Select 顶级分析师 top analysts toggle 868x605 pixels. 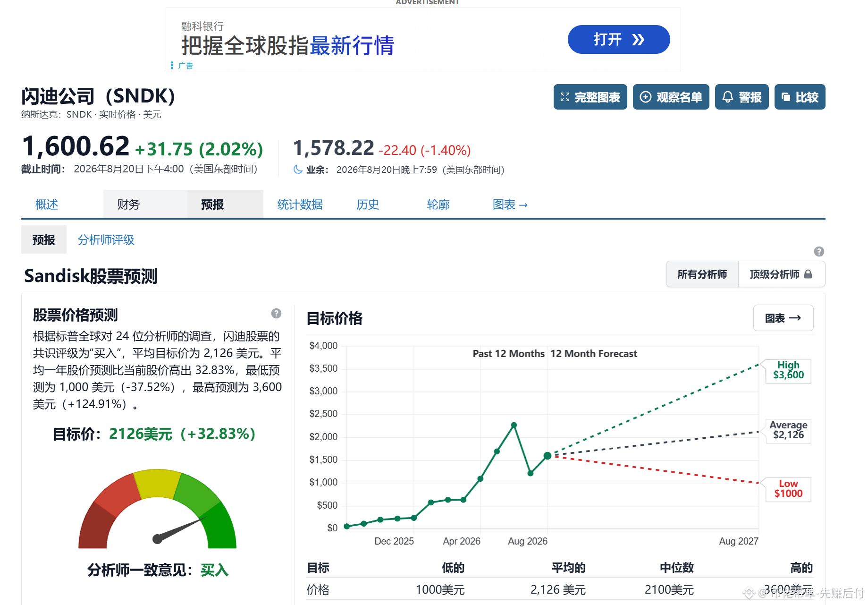781,274
